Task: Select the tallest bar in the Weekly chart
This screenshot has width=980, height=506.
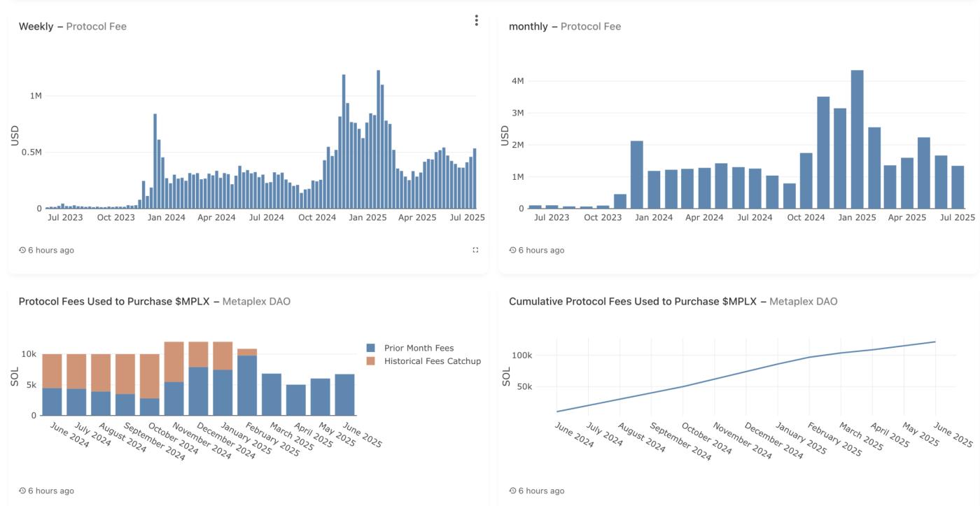Action: point(378,140)
